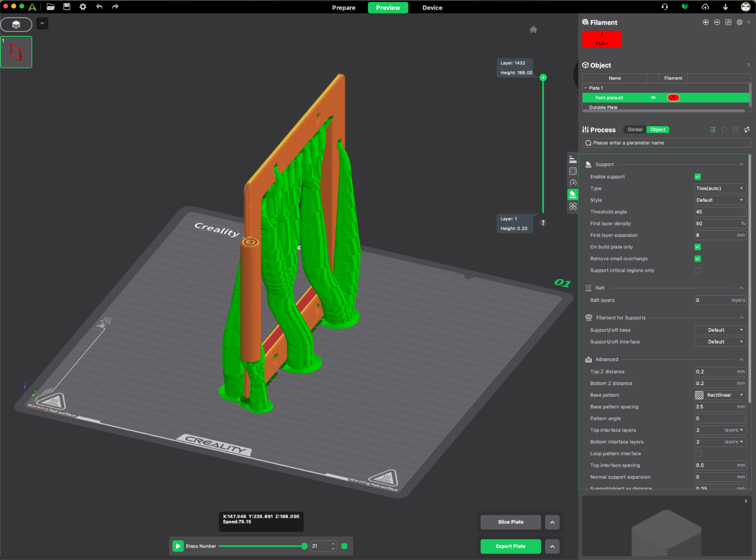Collapse the Plate 1 tree node
Viewport: 756px width, 560px height.
click(586, 88)
